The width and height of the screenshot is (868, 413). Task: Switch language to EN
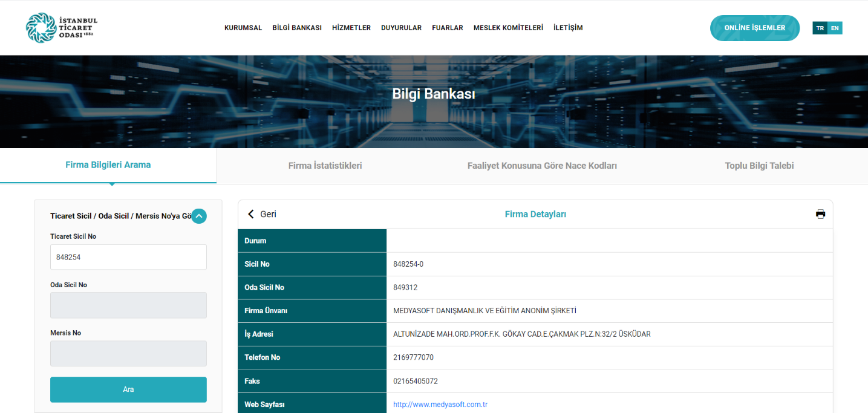point(835,28)
